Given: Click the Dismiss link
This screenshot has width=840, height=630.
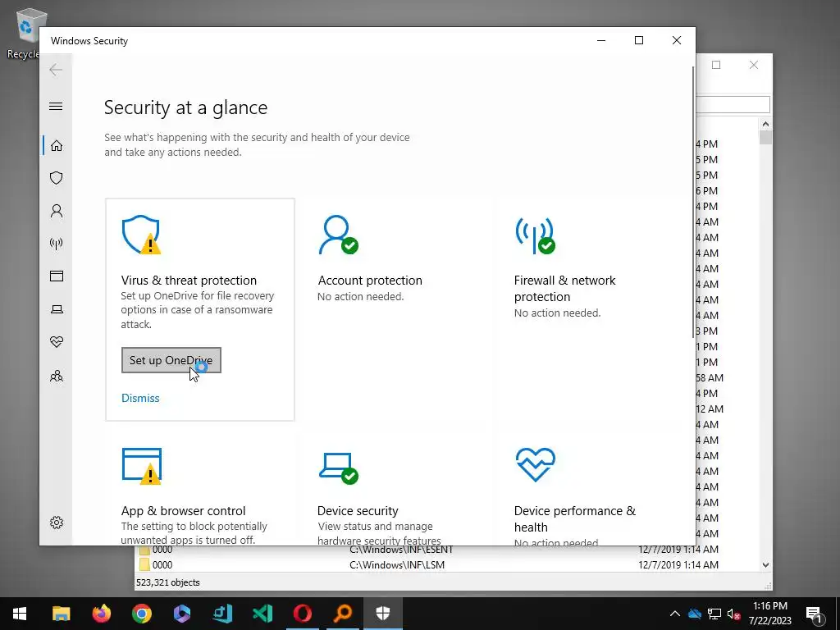Looking at the screenshot, I should (140, 398).
